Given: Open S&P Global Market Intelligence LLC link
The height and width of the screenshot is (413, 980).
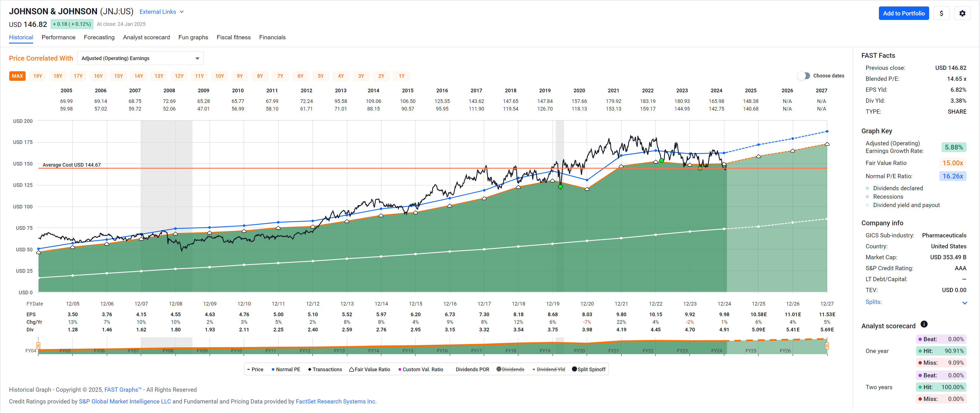Looking at the screenshot, I should click(125, 401).
